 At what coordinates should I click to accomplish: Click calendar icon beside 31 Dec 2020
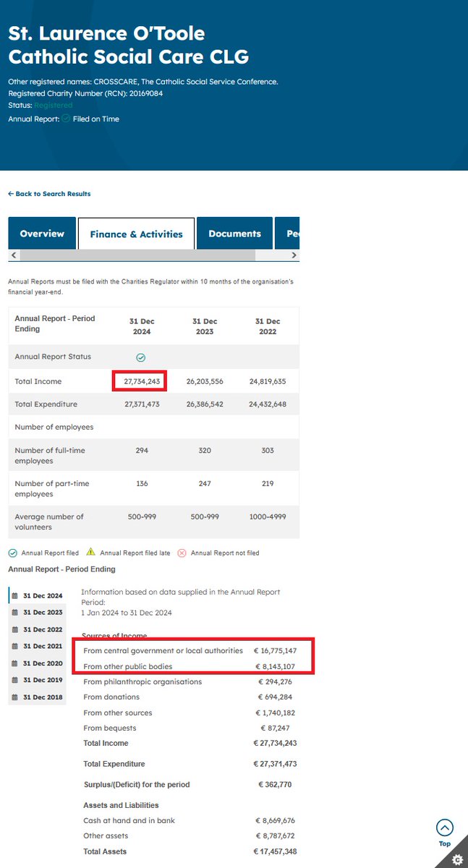pos(15,663)
